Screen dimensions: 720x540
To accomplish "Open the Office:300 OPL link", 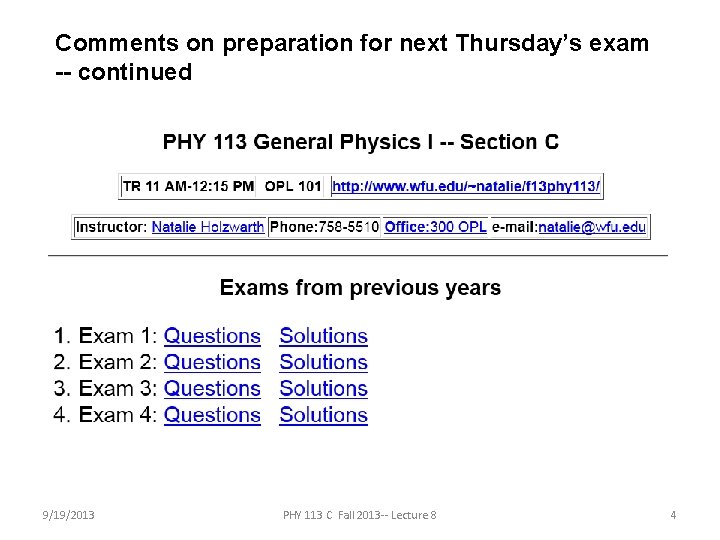I will (x=435, y=227).
